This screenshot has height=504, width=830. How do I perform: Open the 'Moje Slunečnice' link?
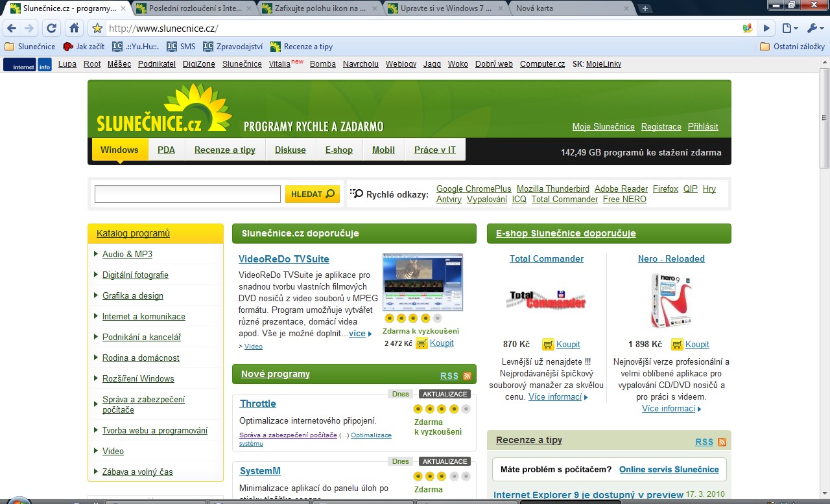click(604, 126)
